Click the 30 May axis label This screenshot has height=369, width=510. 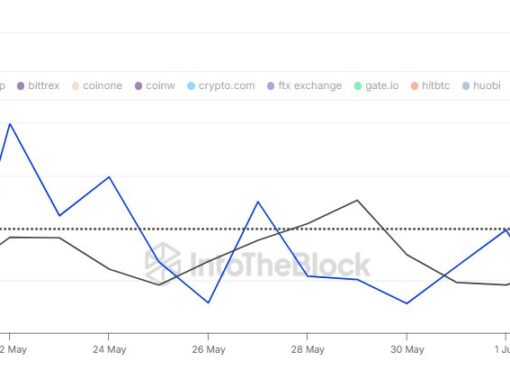tap(407, 349)
